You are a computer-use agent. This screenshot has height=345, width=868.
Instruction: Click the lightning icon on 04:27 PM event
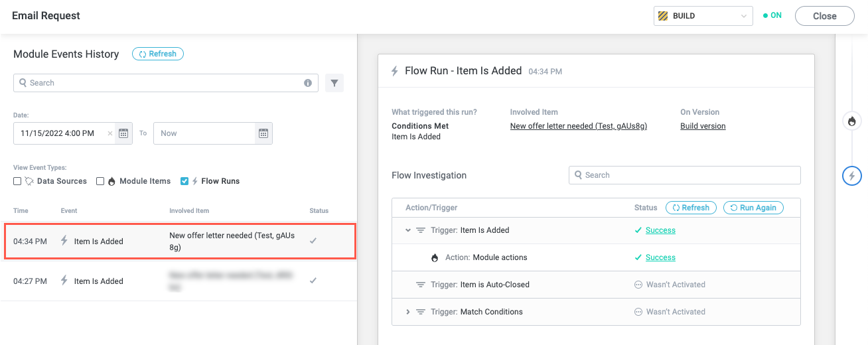pyautogui.click(x=64, y=281)
